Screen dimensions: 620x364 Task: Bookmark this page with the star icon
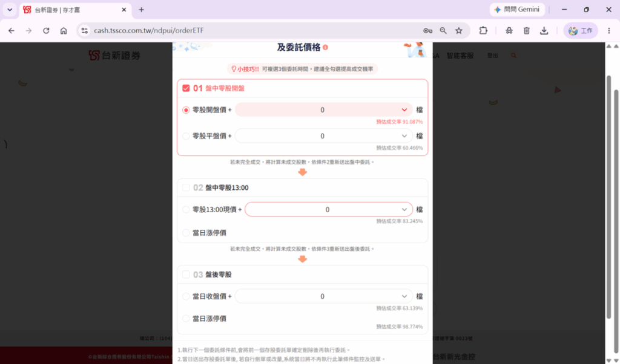459,30
